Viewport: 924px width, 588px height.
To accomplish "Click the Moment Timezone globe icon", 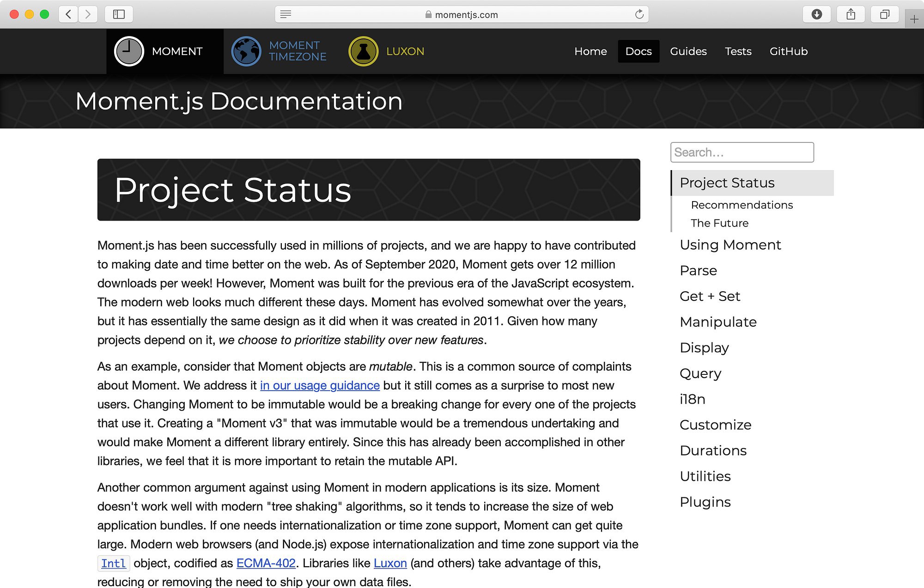I will tap(246, 51).
